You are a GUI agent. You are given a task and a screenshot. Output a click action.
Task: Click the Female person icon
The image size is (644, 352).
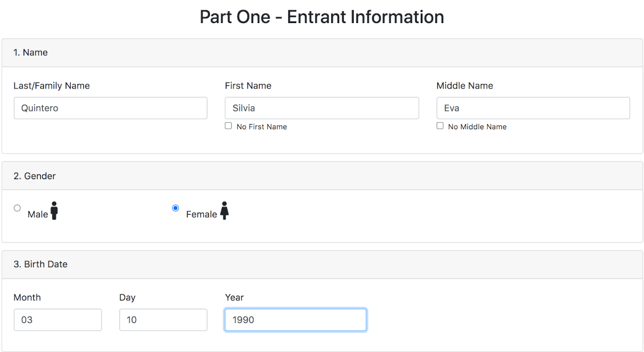click(224, 211)
